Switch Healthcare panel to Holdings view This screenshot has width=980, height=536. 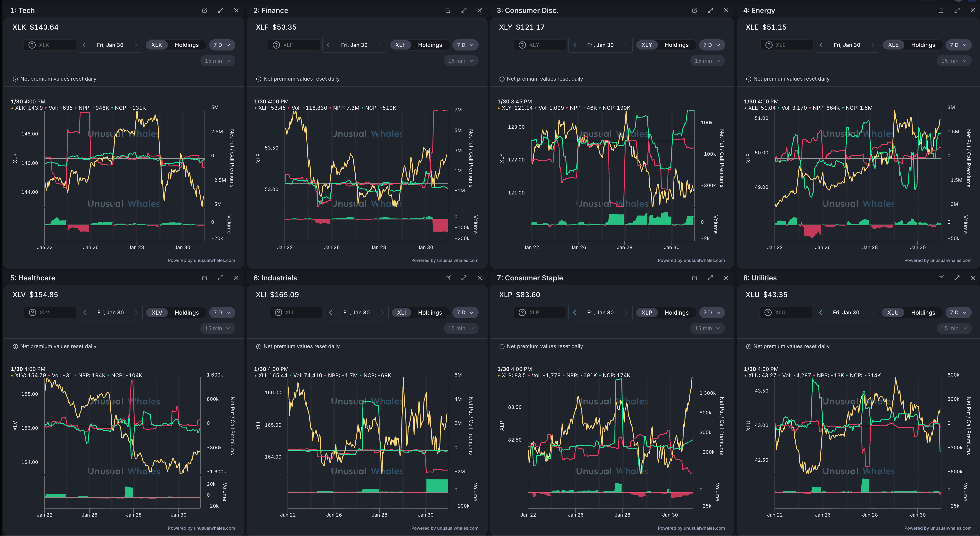tap(186, 312)
